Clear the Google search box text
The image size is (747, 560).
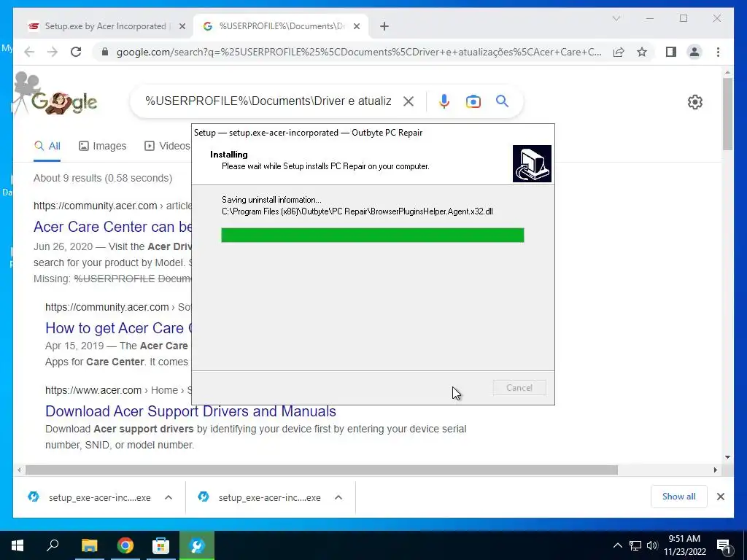409,101
